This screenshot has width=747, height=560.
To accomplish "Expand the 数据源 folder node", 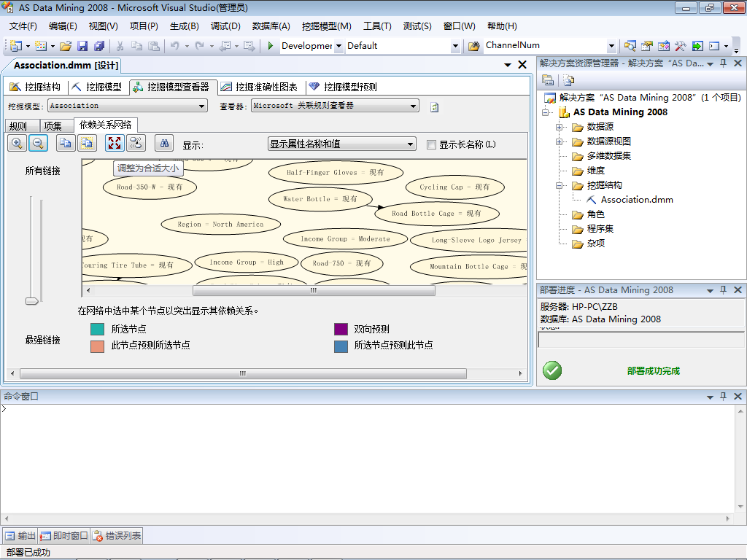I will [559, 127].
